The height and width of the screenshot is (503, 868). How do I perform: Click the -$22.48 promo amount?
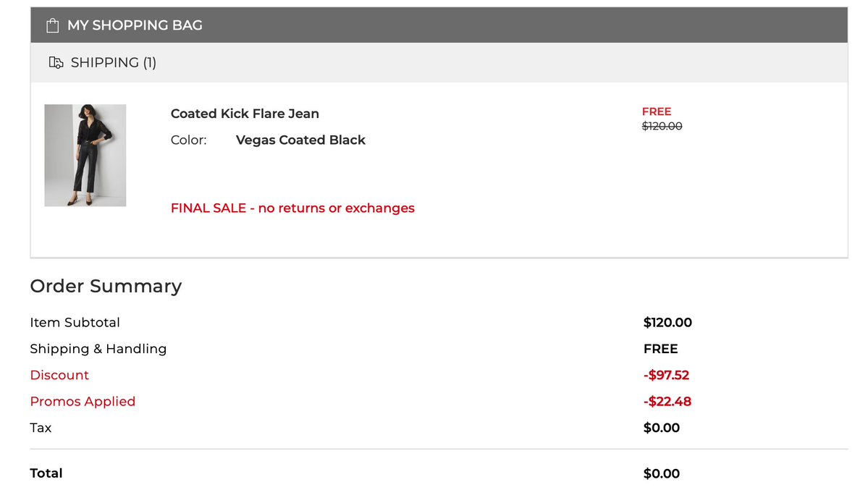click(x=667, y=402)
